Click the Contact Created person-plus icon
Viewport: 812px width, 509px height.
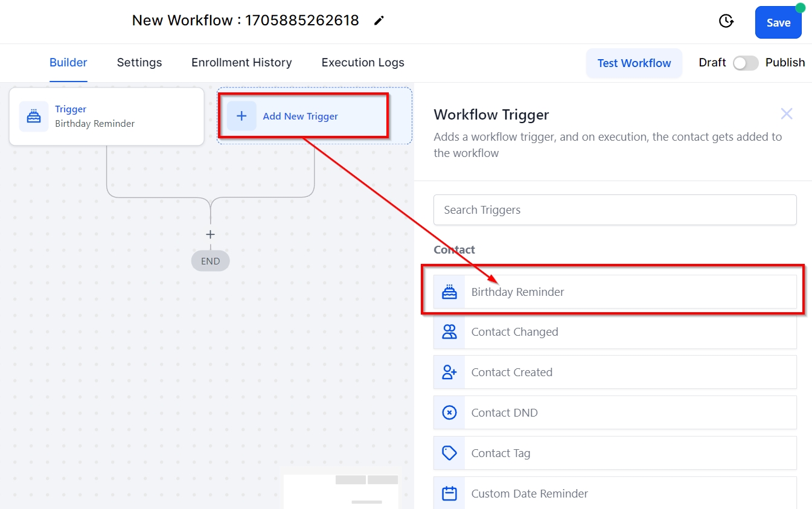tap(449, 372)
